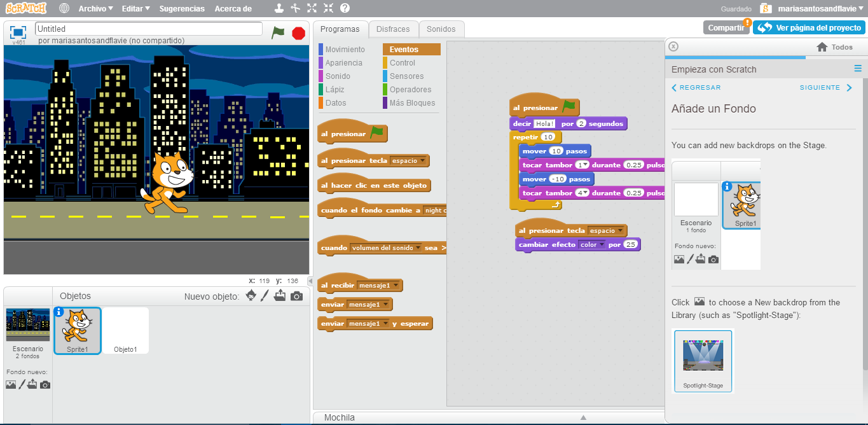Image resolution: width=868 pixels, height=425 pixels.
Task: Click the block help question mark icon
Action: [345, 9]
